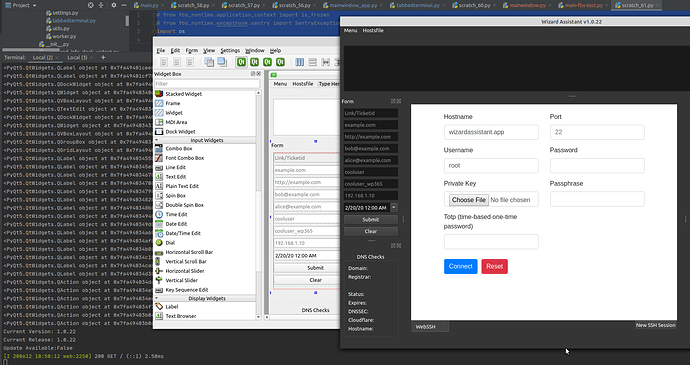The height and width of the screenshot is (365, 690).
Task: Collapse the Display Widgets category
Action: pos(157,298)
